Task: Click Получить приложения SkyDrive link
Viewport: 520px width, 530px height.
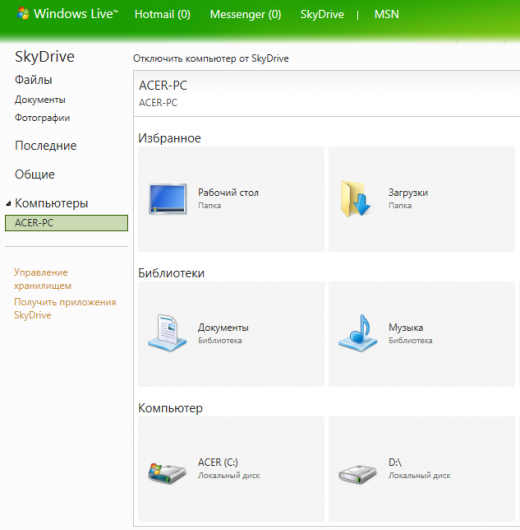Action: (x=65, y=308)
